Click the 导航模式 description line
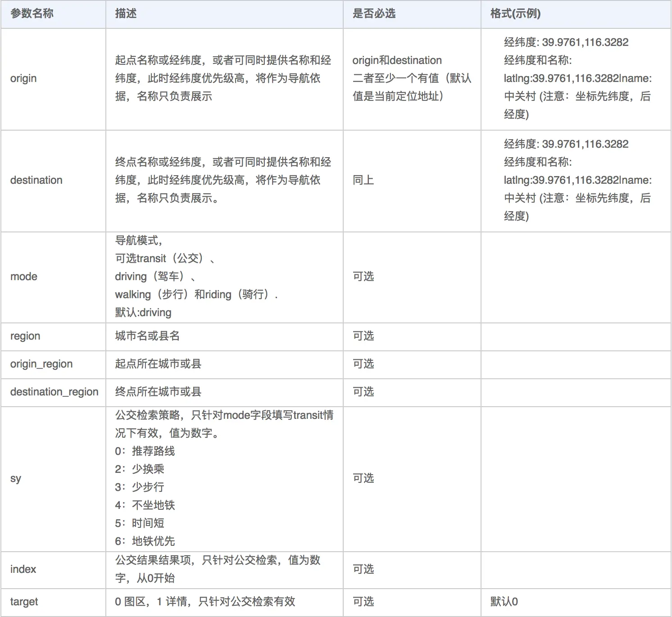This screenshot has height=617, width=672. [x=138, y=240]
